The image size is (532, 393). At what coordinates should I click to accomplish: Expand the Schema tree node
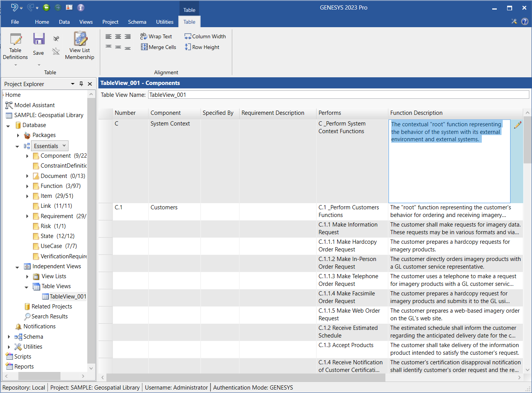(x=9, y=337)
